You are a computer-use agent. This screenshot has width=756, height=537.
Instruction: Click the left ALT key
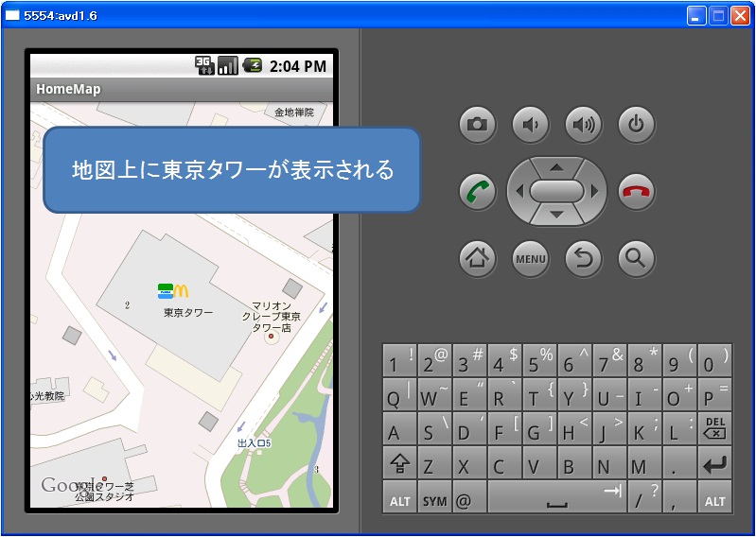click(x=399, y=496)
